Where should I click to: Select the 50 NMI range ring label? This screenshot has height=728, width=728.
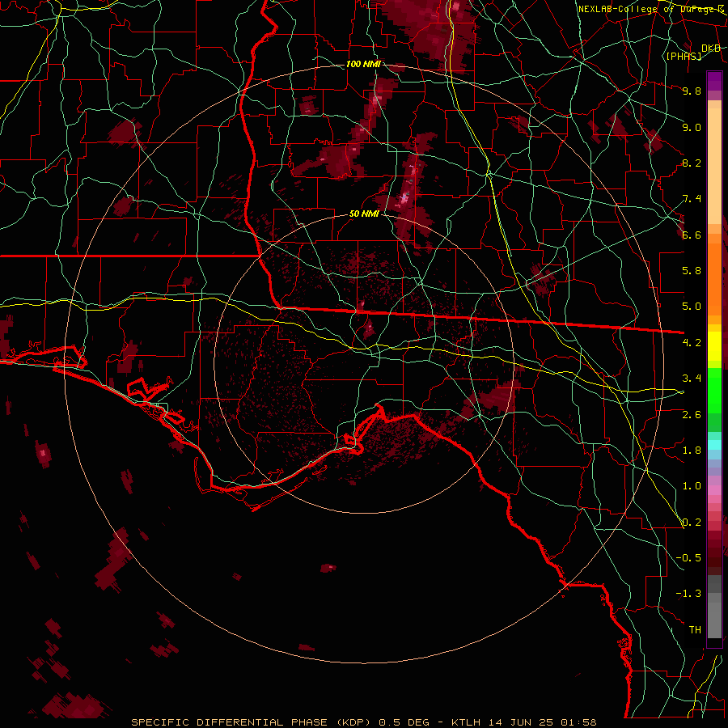364,214
